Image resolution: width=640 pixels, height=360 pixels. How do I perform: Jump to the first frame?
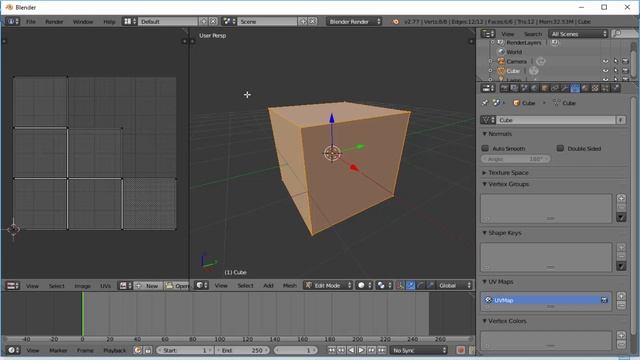pyautogui.click(x=331, y=350)
